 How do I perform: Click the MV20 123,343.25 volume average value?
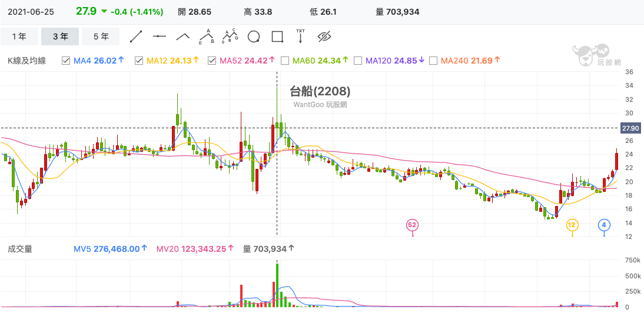tap(195, 248)
